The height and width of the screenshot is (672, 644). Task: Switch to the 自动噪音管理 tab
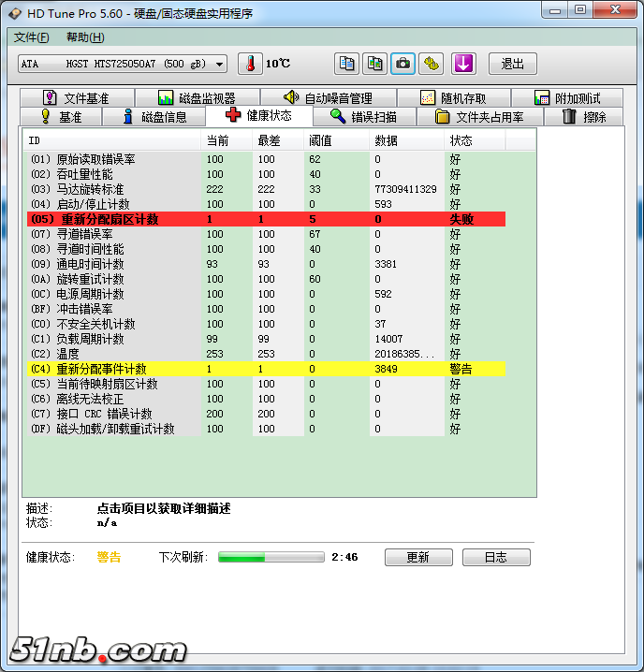(x=329, y=98)
